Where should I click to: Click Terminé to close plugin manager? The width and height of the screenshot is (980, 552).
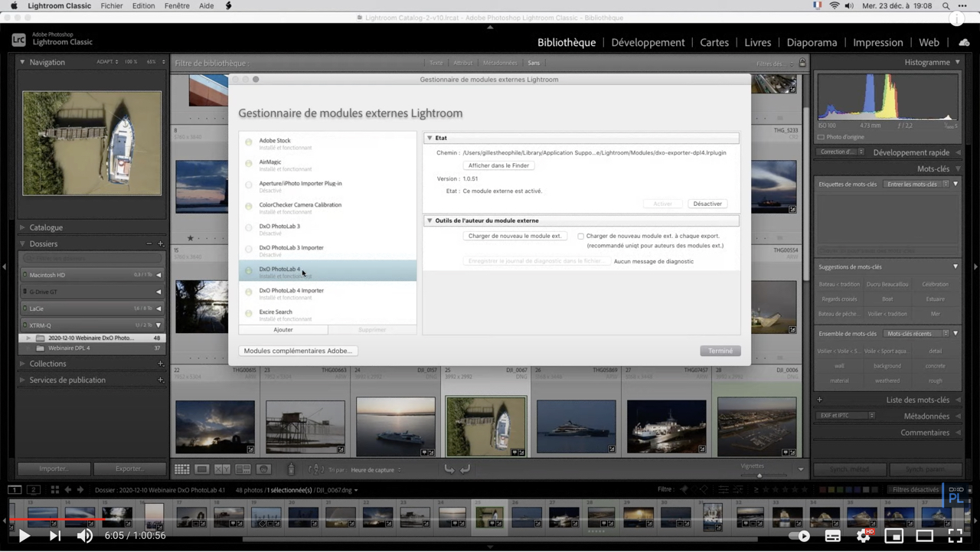point(720,351)
